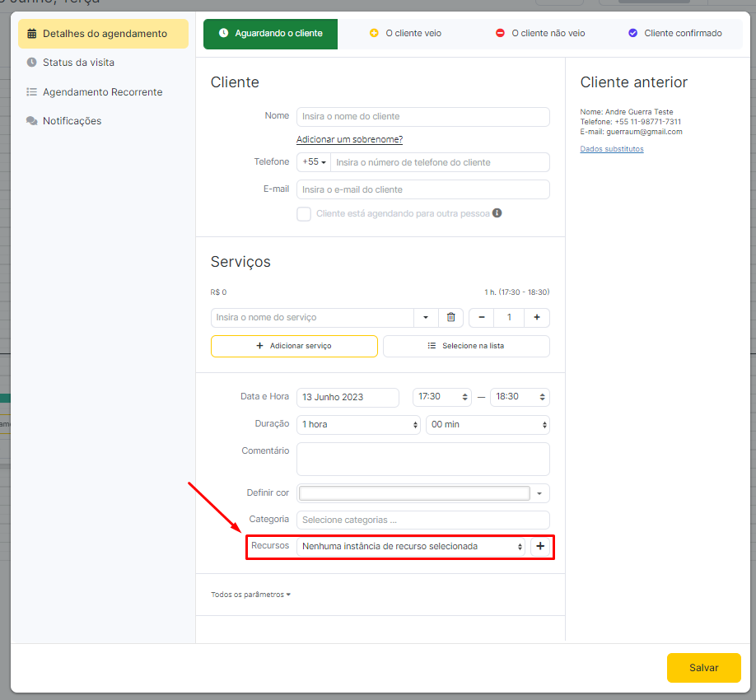Click the Definir cor color swatch
This screenshot has width=756, height=700.
coord(414,493)
